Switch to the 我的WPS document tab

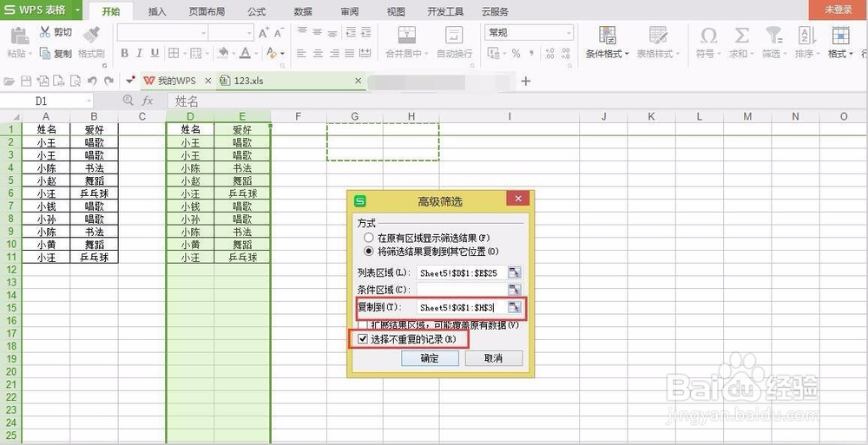pos(176,81)
